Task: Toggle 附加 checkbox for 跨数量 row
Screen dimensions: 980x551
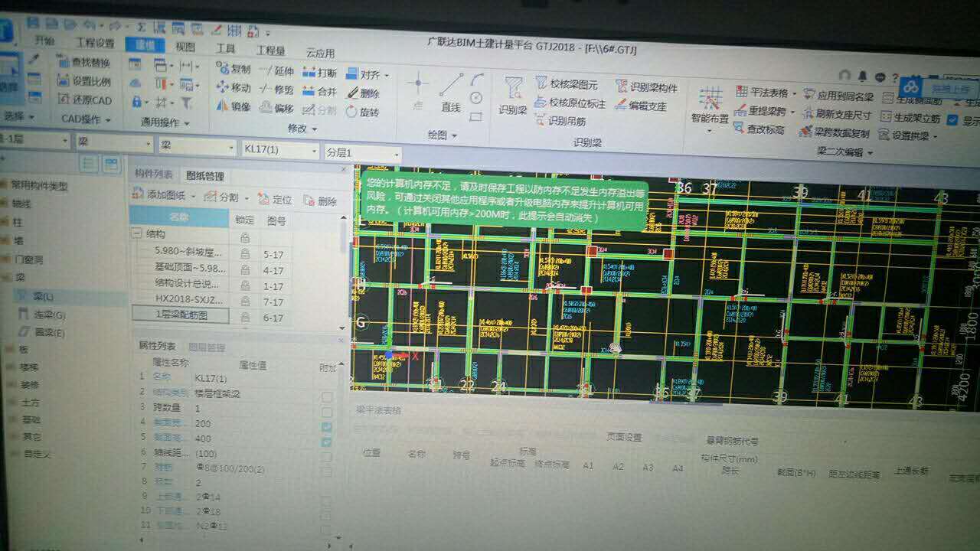Action: point(327,412)
